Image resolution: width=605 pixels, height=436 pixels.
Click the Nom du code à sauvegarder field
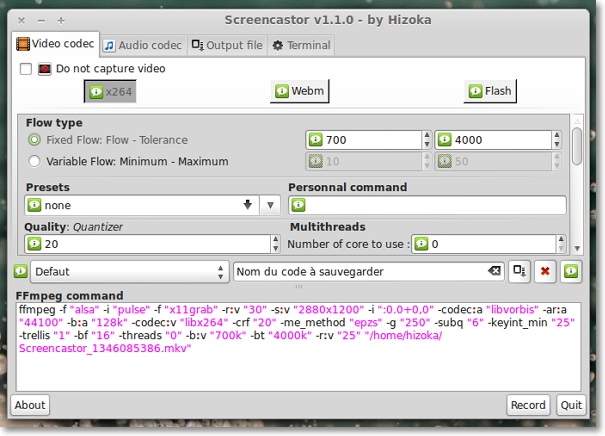(x=368, y=272)
